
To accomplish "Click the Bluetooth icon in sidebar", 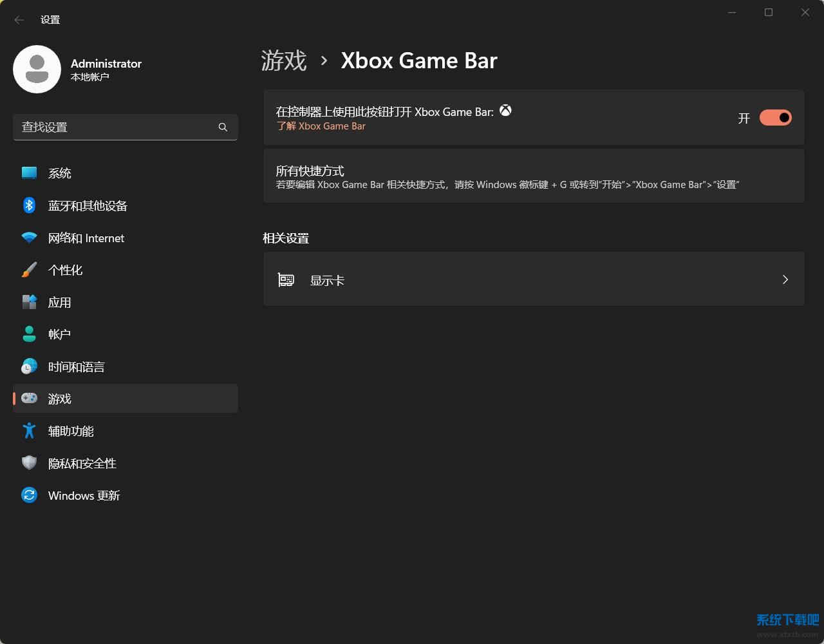I will coord(29,205).
